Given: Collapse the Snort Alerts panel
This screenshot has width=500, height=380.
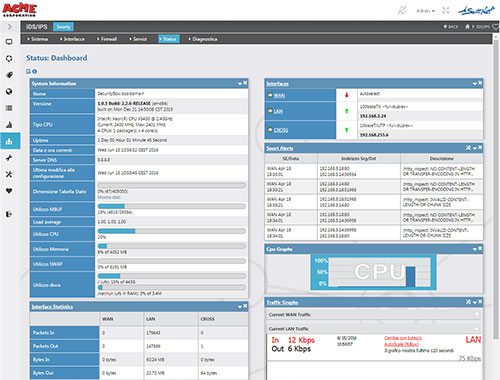Looking at the screenshot, I should 475,148.
